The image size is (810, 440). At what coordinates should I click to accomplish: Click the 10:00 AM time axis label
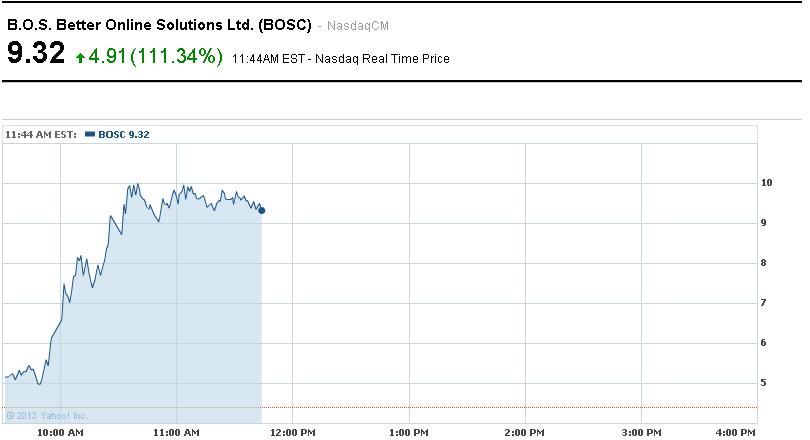(59, 432)
